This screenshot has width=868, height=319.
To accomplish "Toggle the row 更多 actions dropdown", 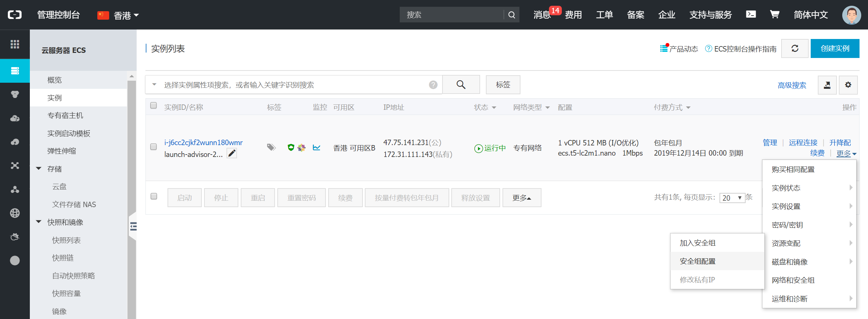I will click(x=846, y=154).
